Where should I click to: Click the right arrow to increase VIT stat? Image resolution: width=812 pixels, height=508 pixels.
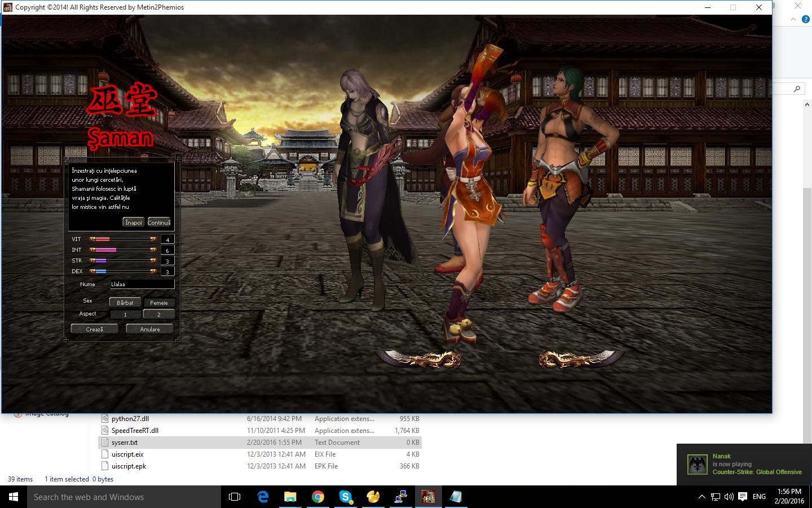click(x=153, y=239)
